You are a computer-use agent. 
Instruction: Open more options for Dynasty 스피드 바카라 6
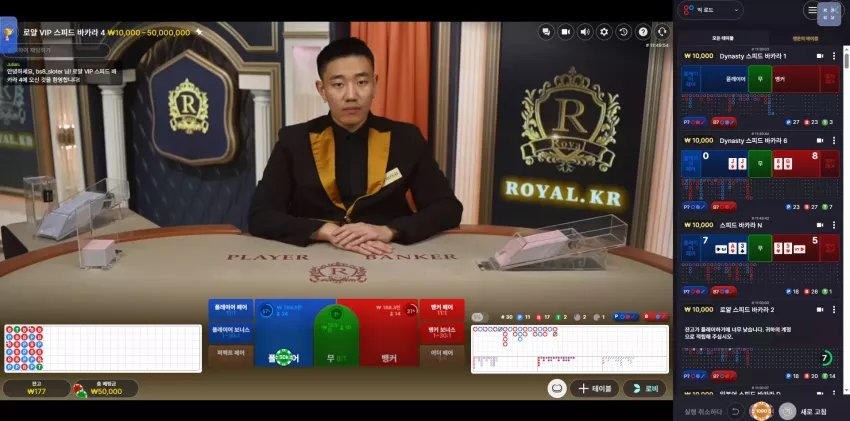coord(834,140)
